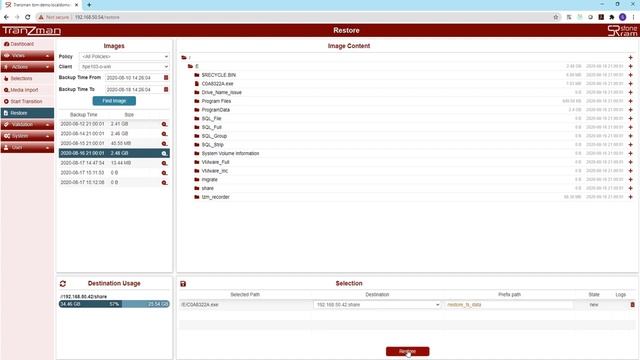Add root / folder with plus icon
Image resolution: width=640 pixels, height=360 pixels.
[631, 58]
